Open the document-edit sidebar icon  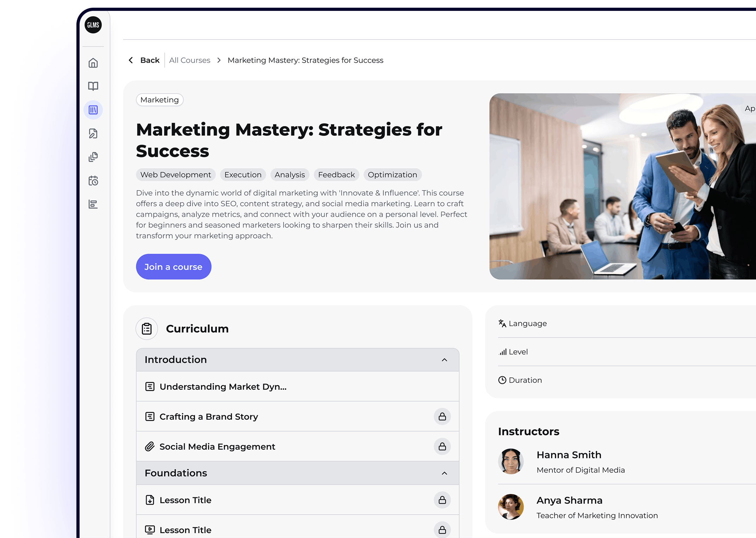(x=93, y=133)
